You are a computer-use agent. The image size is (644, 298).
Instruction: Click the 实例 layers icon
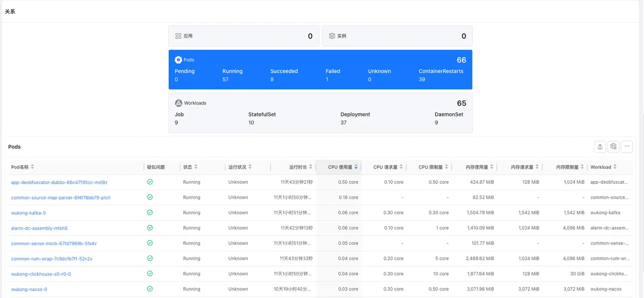pyautogui.click(x=332, y=36)
